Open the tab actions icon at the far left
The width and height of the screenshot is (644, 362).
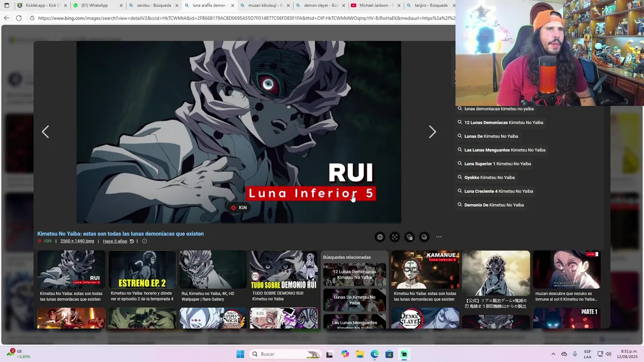coord(7,6)
